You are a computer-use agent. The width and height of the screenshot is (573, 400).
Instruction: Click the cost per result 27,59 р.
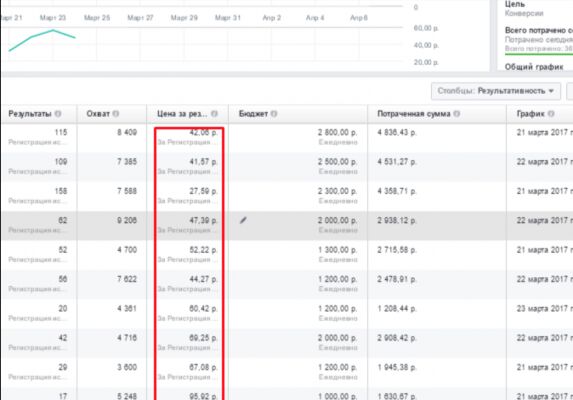203,191
